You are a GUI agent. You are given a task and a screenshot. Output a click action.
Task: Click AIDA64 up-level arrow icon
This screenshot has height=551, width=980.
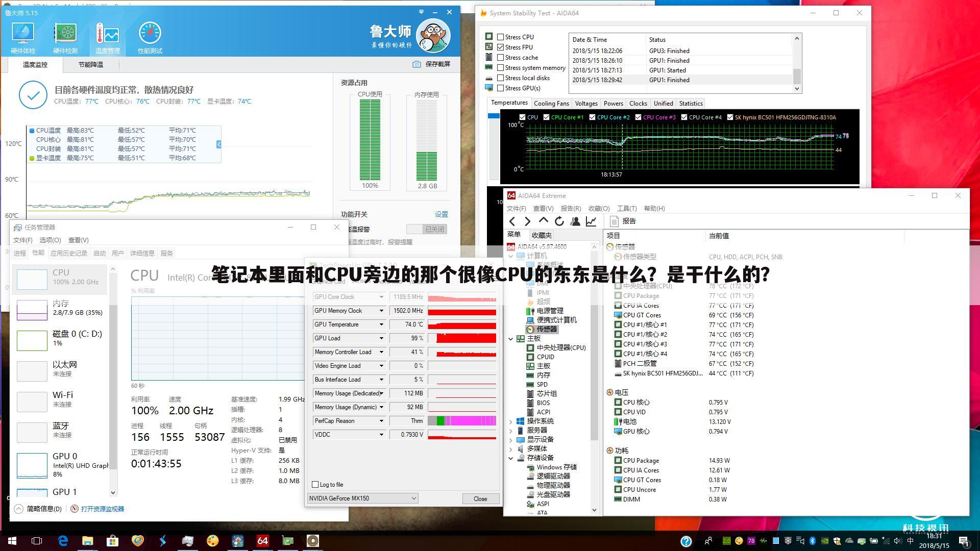[x=544, y=221]
